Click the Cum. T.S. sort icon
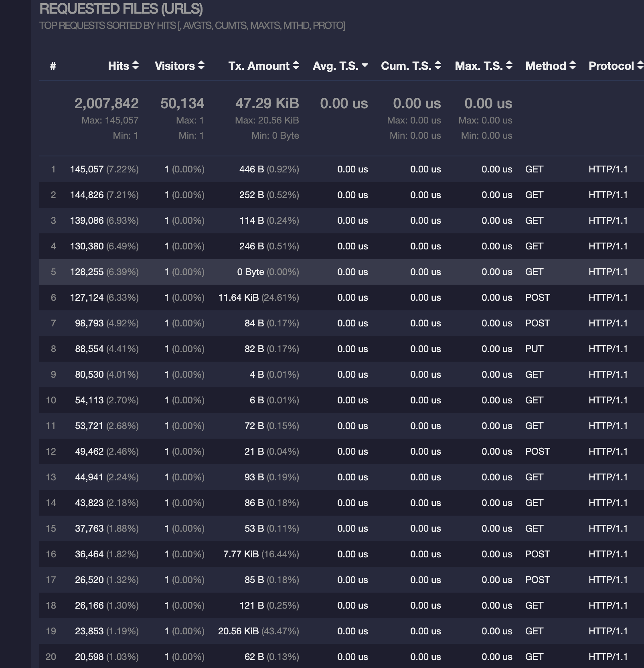Viewport: 644px width, 668px height. tap(437, 66)
